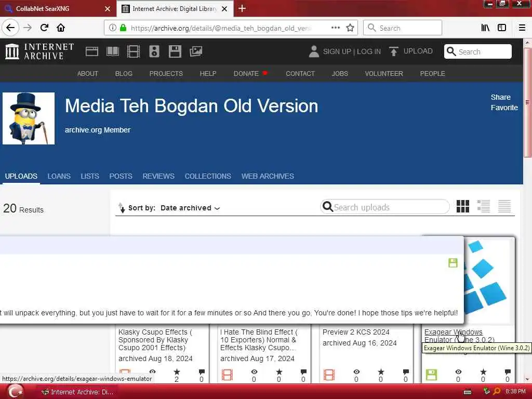
Task: Click the Favorite link
Action: coord(504,108)
